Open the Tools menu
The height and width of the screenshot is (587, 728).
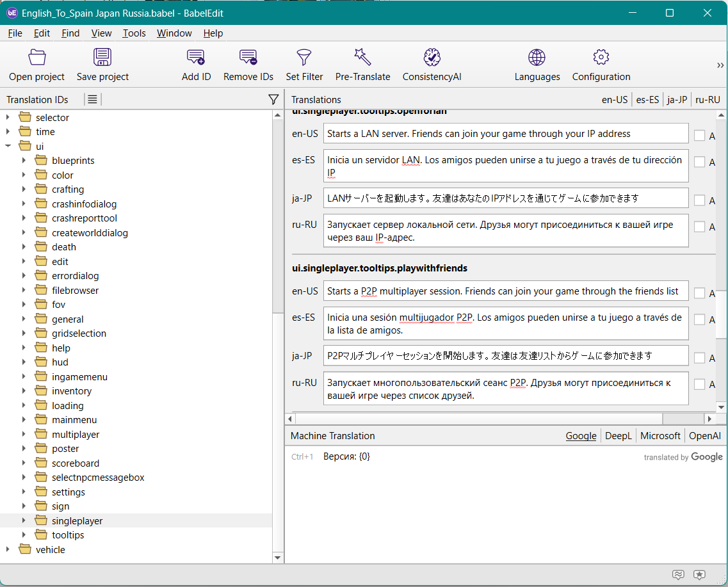point(134,33)
